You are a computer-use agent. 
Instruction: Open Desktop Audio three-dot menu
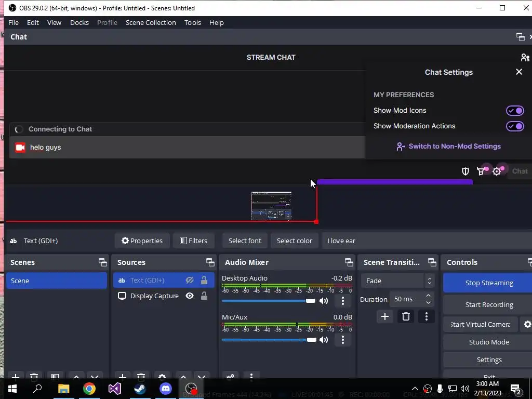(343, 301)
